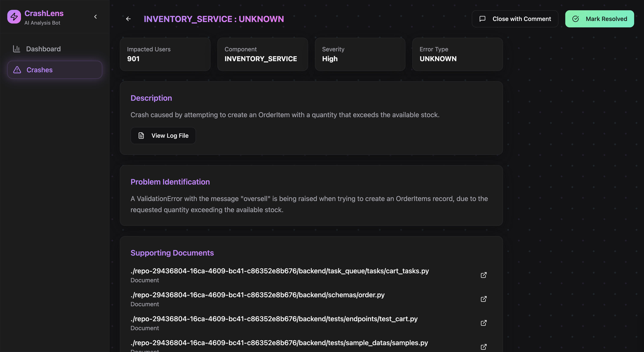Collapse the sidebar with the chevron
644x352 pixels.
tap(95, 17)
